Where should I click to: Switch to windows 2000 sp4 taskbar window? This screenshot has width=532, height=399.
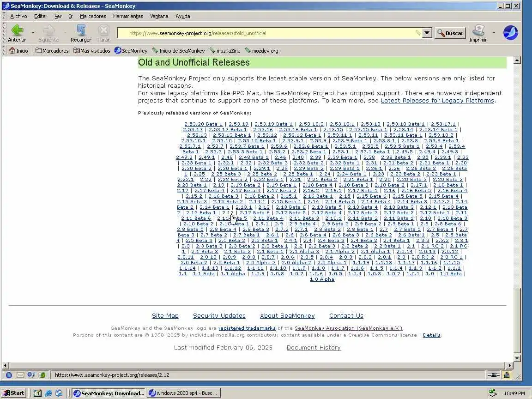click(184, 393)
